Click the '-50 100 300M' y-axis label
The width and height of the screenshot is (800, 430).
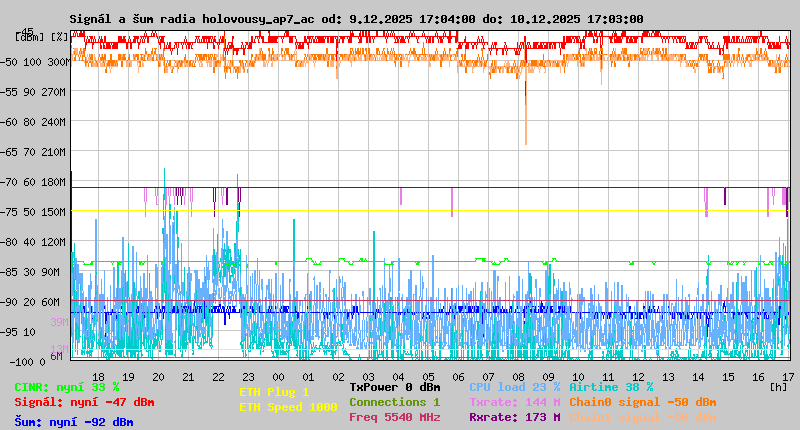(x=34, y=62)
